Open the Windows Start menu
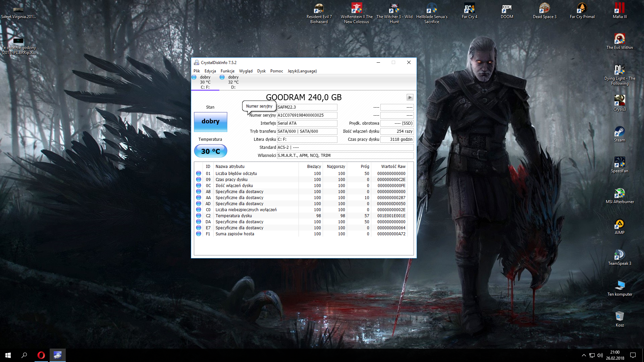Image resolution: width=644 pixels, height=362 pixels. click(x=8, y=355)
